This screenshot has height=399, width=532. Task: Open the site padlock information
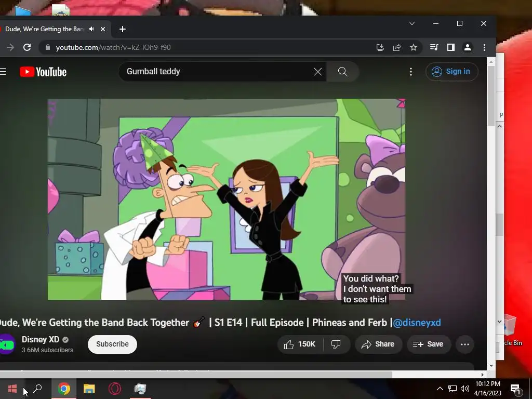[x=48, y=47]
